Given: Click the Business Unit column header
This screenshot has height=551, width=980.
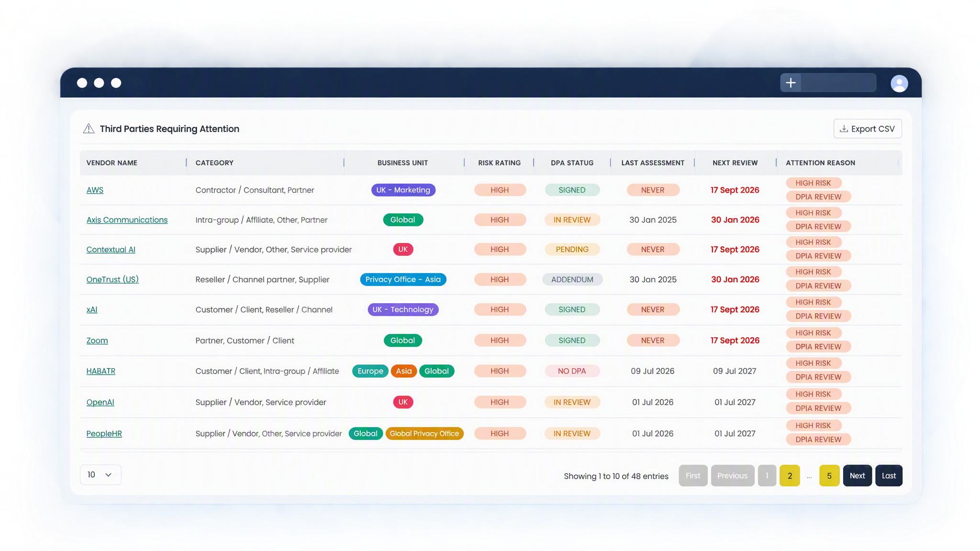Looking at the screenshot, I should click(x=402, y=163).
